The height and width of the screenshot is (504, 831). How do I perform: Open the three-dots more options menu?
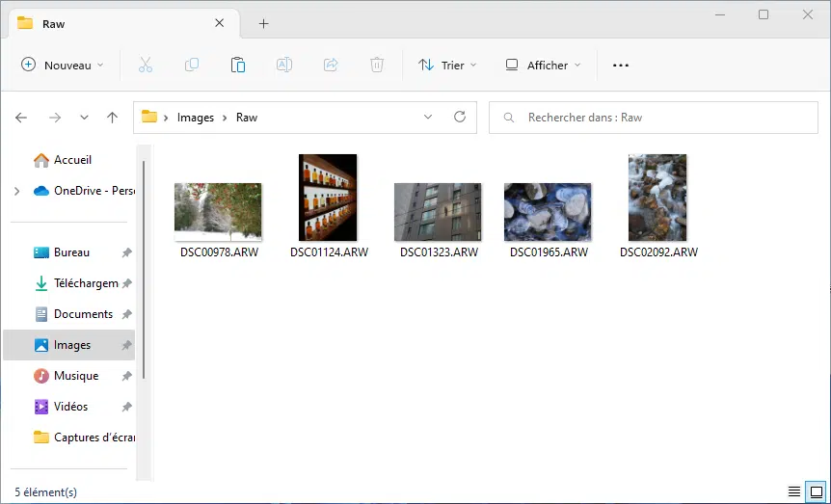[x=621, y=66]
